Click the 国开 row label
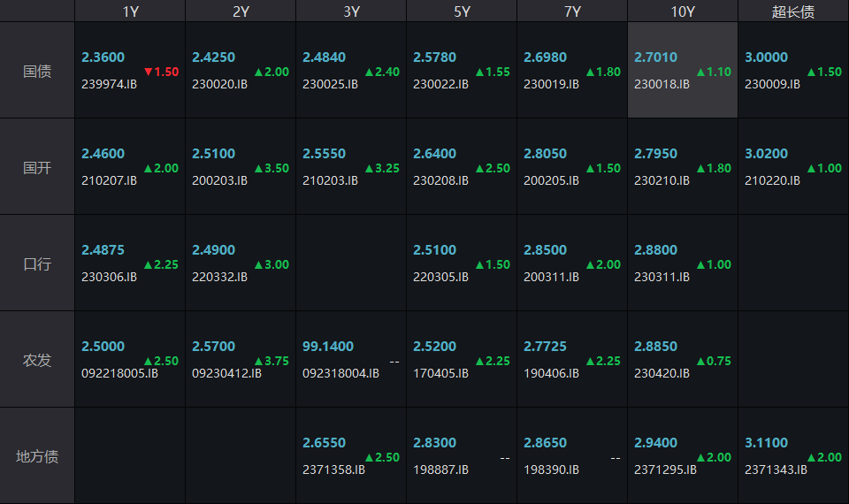Viewport: 849px width, 504px height. pyautogui.click(x=37, y=167)
